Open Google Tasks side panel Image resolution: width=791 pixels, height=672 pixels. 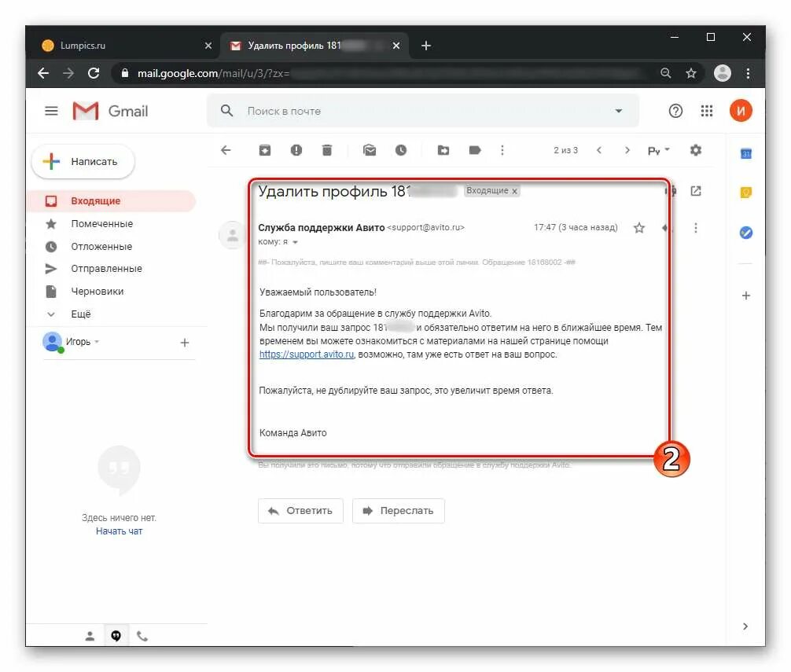coord(746,233)
